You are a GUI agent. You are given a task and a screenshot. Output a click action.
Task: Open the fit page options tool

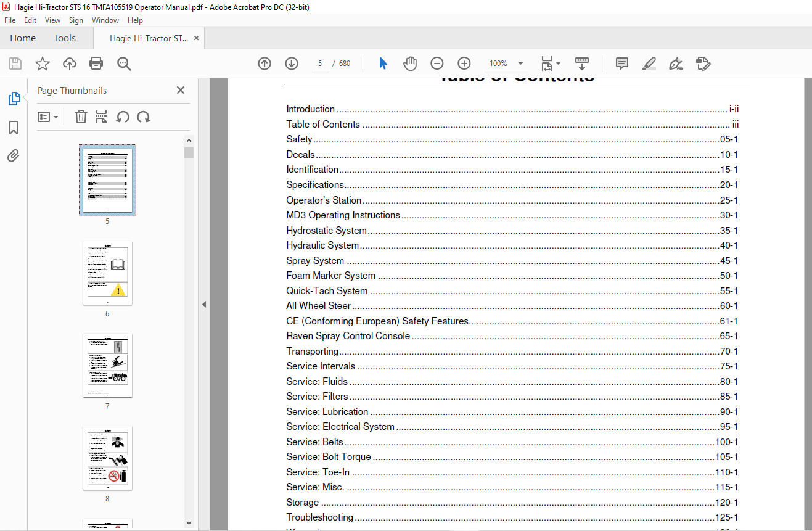pos(550,64)
